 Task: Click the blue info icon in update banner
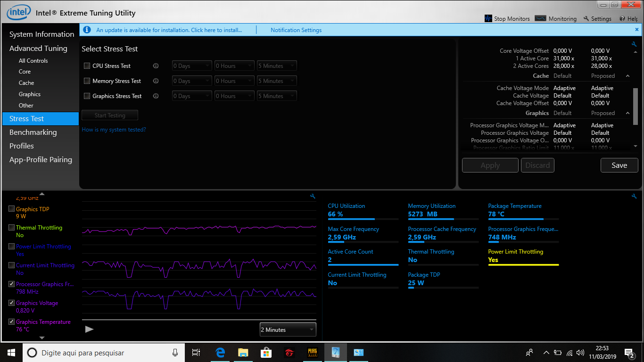[x=87, y=30]
